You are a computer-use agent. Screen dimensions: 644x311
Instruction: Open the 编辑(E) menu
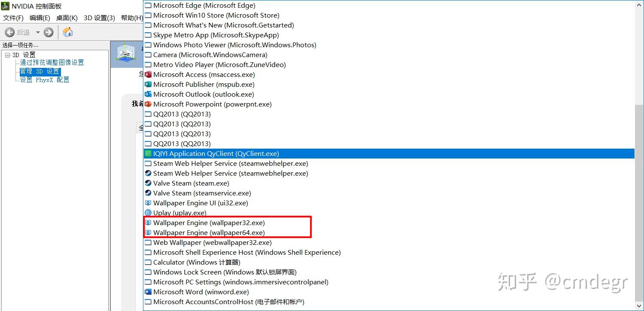pos(40,18)
